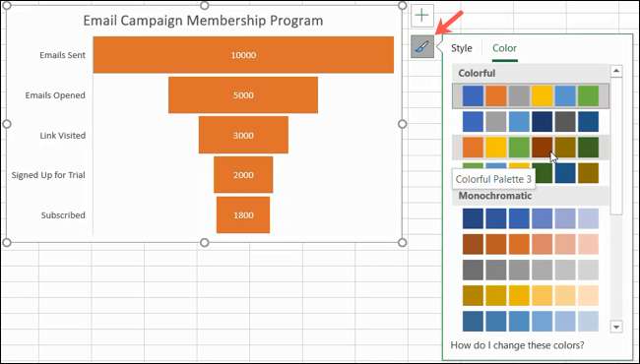Image resolution: width=640 pixels, height=364 pixels.
Task: Click the palette scroll up arrow
Action: (x=616, y=71)
